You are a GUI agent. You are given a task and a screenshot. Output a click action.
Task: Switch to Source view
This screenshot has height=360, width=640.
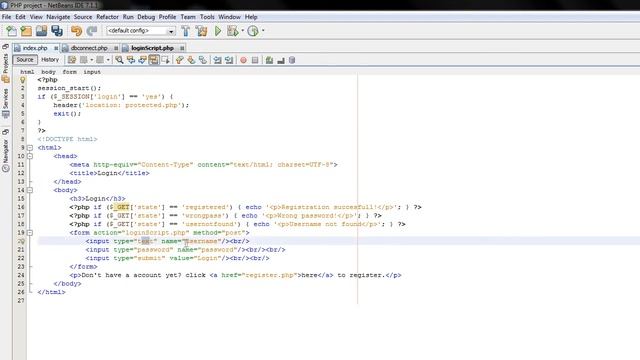click(x=25, y=60)
